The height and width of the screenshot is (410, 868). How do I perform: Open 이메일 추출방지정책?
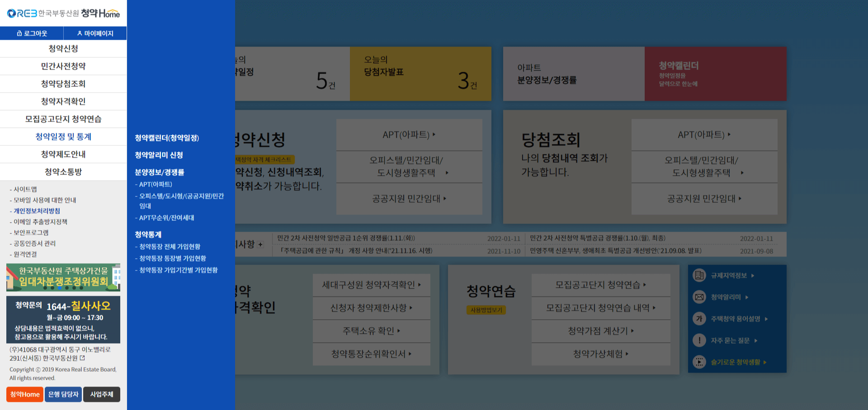pos(40,222)
